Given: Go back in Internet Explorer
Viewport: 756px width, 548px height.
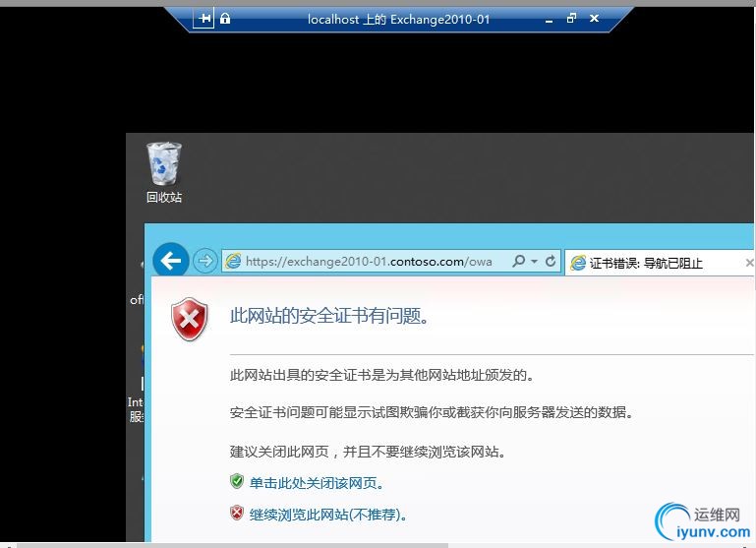Looking at the screenshot, I should coord(171,261).
